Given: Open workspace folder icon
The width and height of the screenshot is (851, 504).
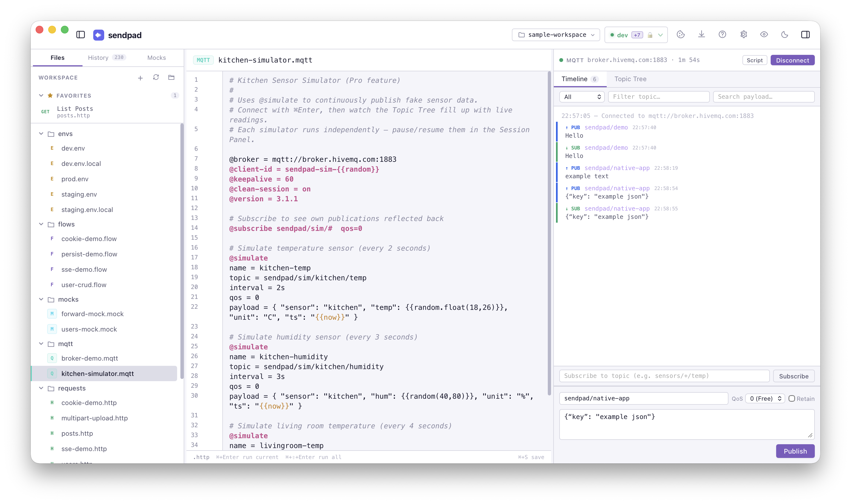Looking at the screenshot, I should pos(171,77).
